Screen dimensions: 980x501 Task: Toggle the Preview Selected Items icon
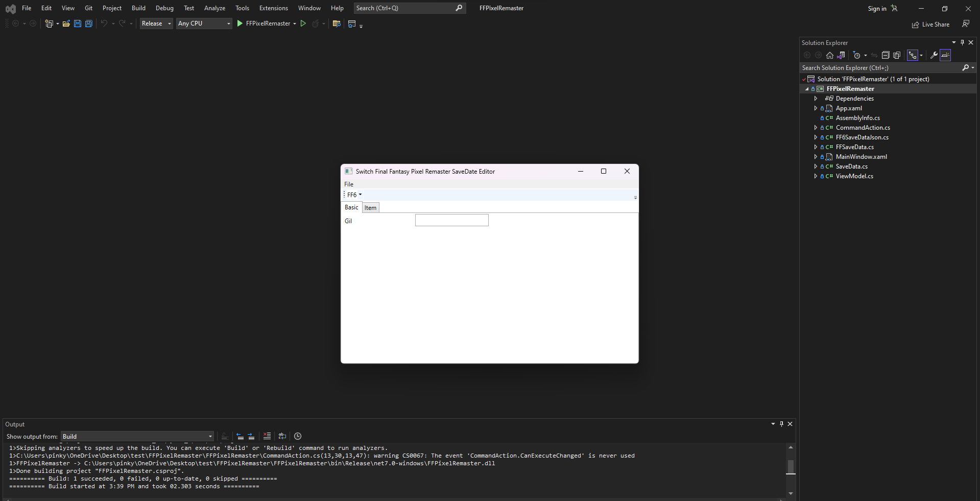(x=945, y=55)
